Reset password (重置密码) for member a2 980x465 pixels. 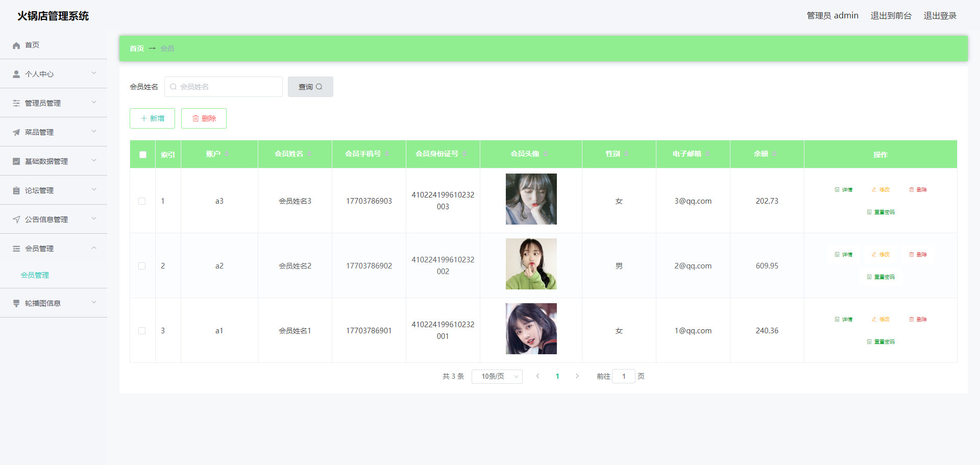tap(880, 277)
